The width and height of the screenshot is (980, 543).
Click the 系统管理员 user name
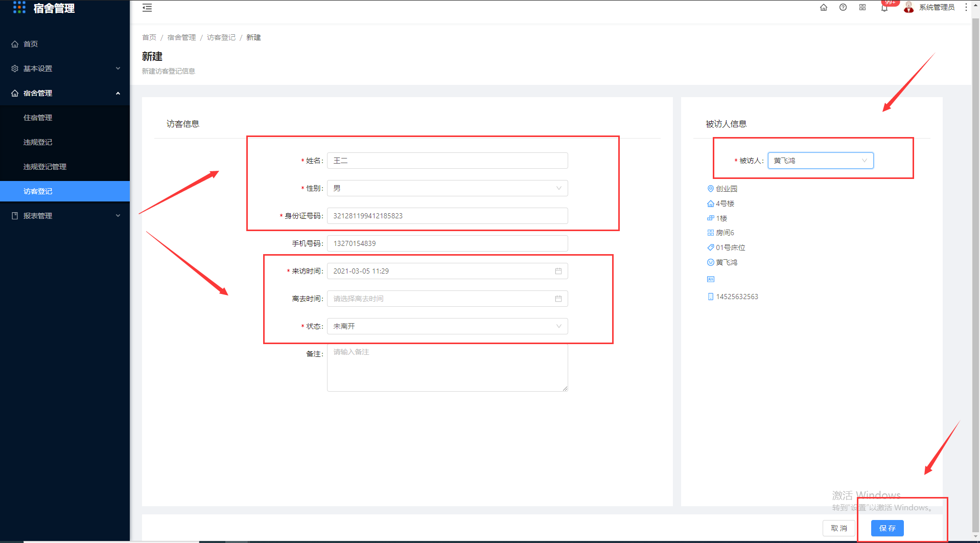point(937,7)
